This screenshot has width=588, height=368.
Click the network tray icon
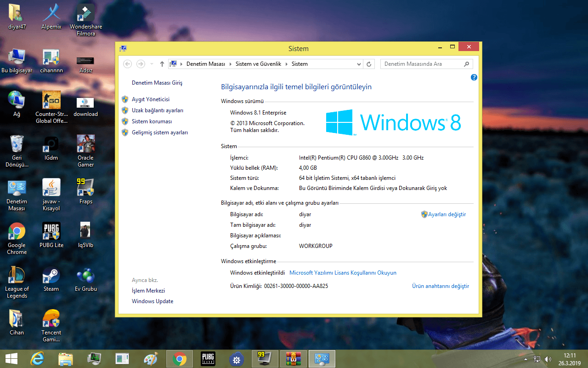point(537,359)
